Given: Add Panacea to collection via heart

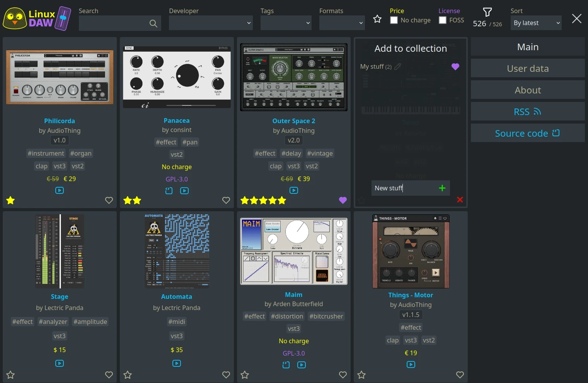Looking at the screenshot, I should coord(226,200).
